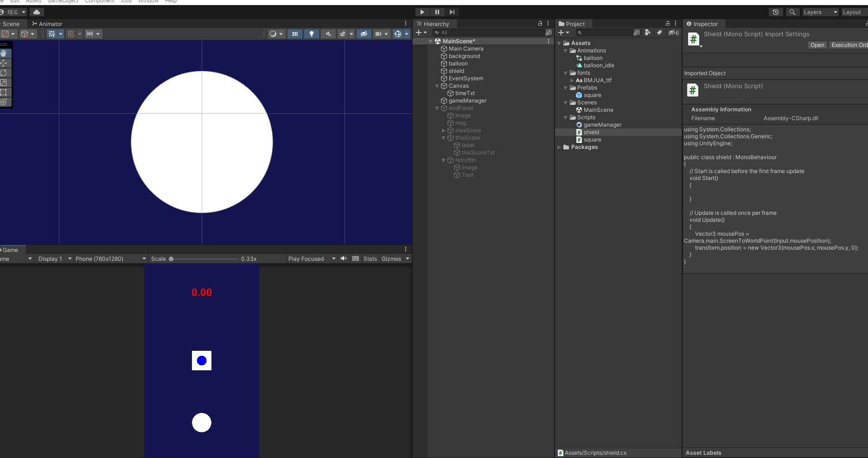Click search by type icon in Project

648,32
